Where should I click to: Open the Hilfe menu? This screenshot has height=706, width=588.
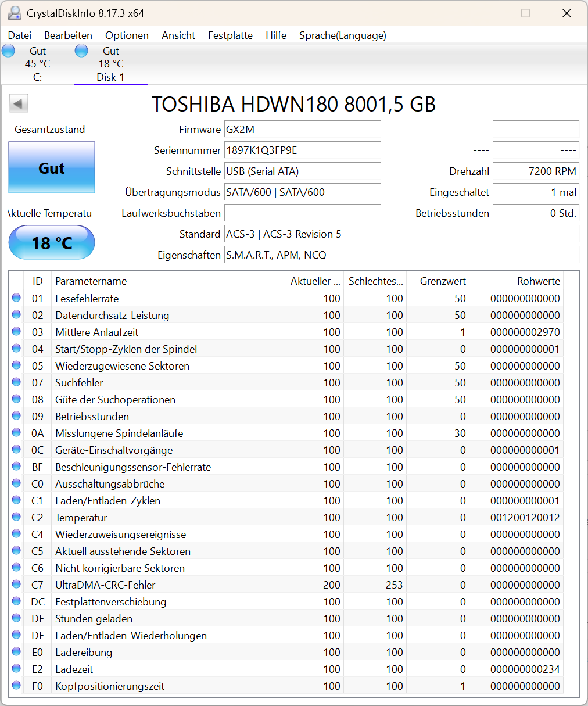click(x=275, y=35)
